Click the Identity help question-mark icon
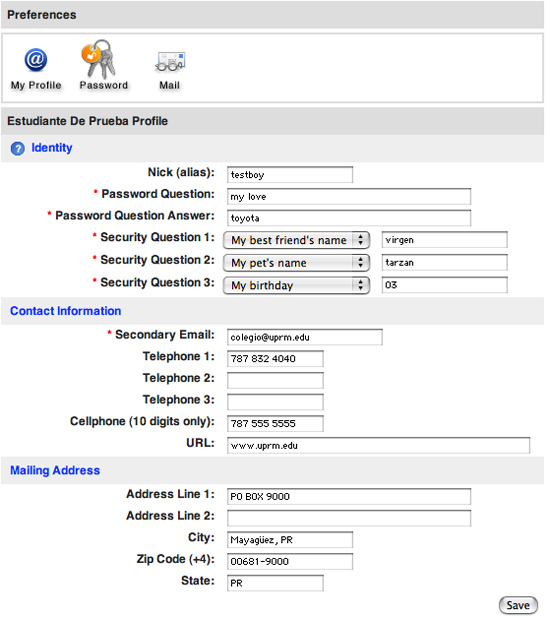Image resolution: width=550 pixels, height=618 pixels. point(18,149)
